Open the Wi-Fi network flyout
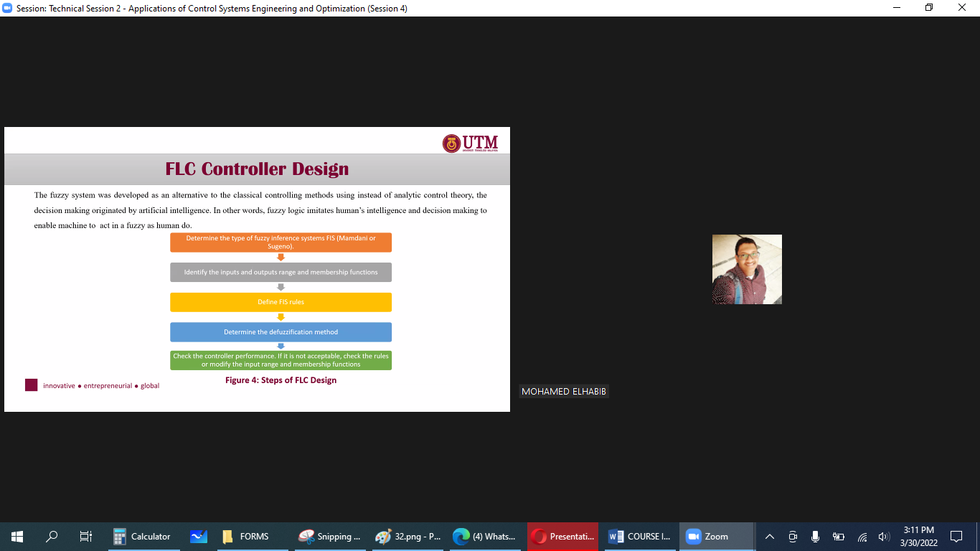This screenshot has height=551, width=980. [862, 536]
